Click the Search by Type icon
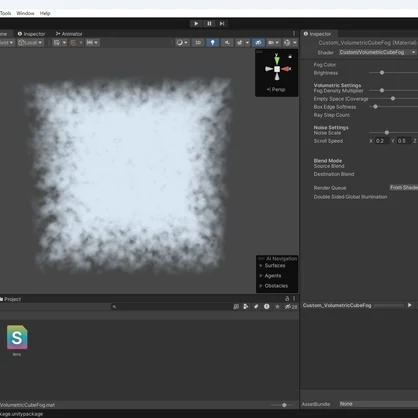 246,307
